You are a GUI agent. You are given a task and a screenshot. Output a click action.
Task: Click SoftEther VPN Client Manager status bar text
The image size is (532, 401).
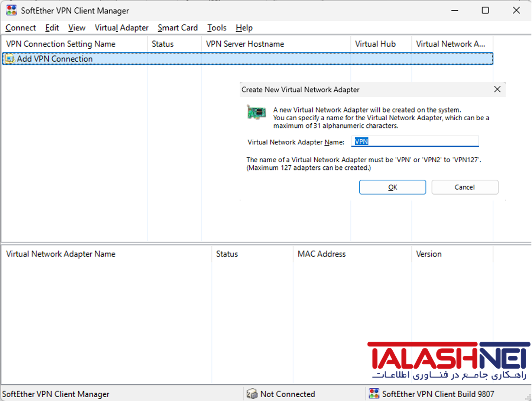tap(56, 394)
